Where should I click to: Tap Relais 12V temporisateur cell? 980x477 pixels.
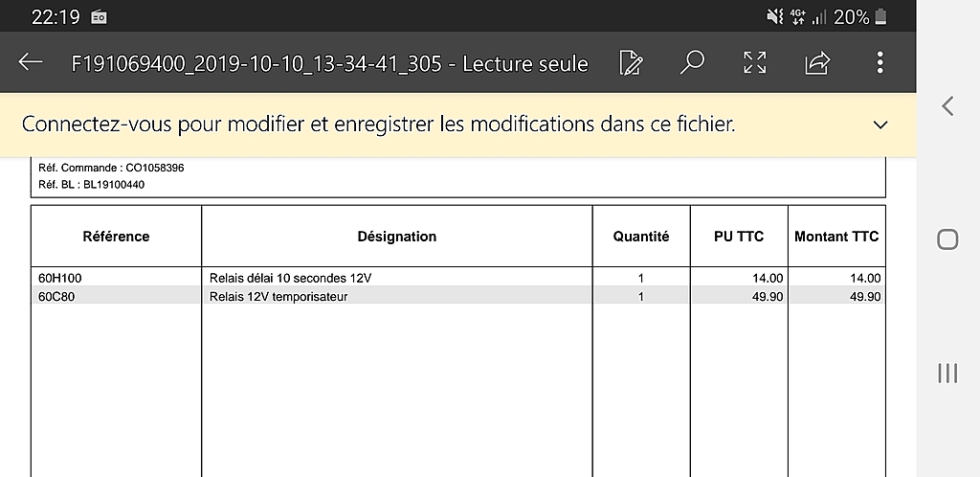point(278,297)
